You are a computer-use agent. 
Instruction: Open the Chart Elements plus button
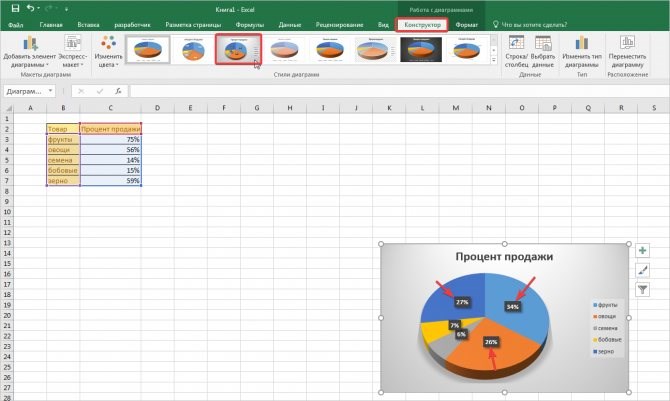(x=642, y=251)
